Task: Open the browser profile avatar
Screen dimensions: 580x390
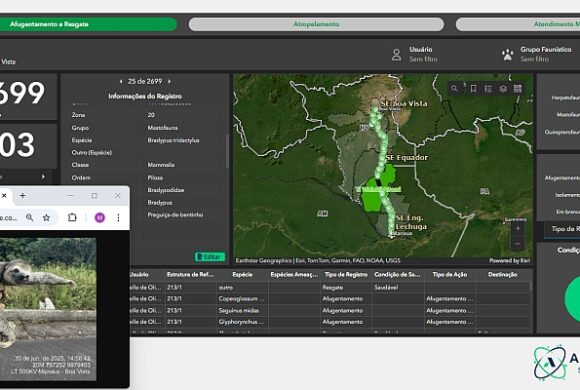Action: coord(100,218)
